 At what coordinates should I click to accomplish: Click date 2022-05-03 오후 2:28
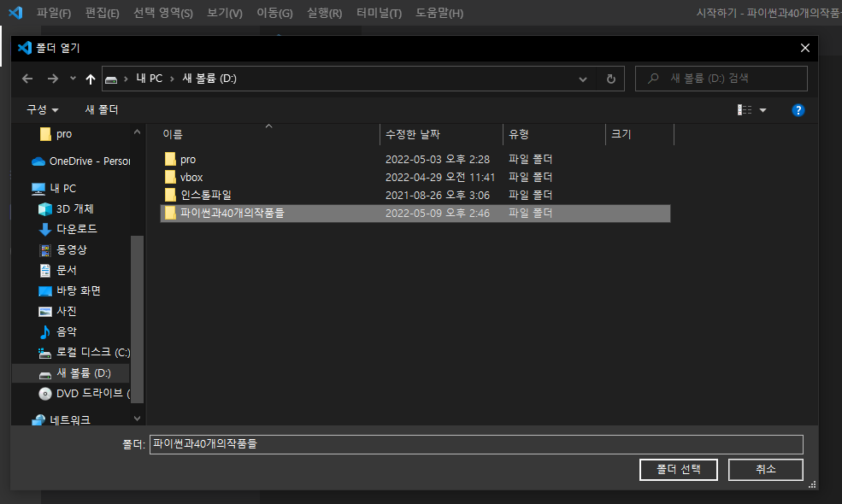(437, 160)
